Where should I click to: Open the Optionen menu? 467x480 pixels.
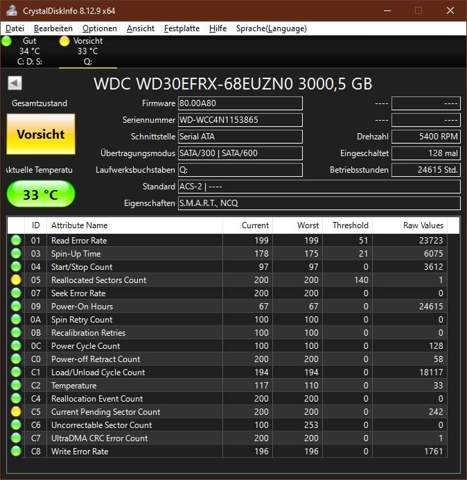[x=100, y=29]
